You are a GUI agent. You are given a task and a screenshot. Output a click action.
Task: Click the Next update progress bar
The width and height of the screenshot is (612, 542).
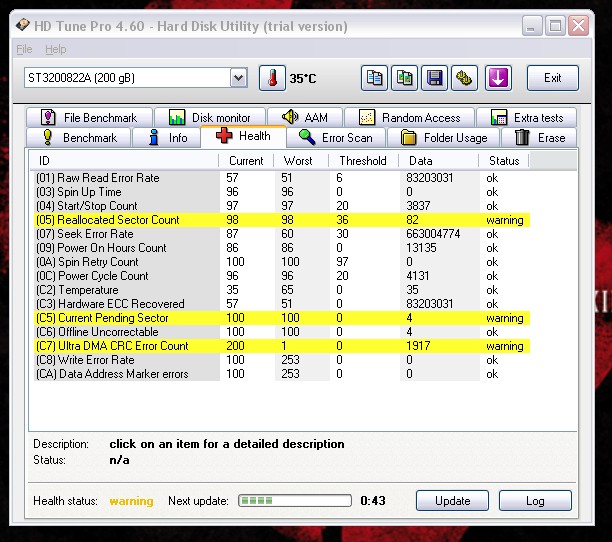295,501
